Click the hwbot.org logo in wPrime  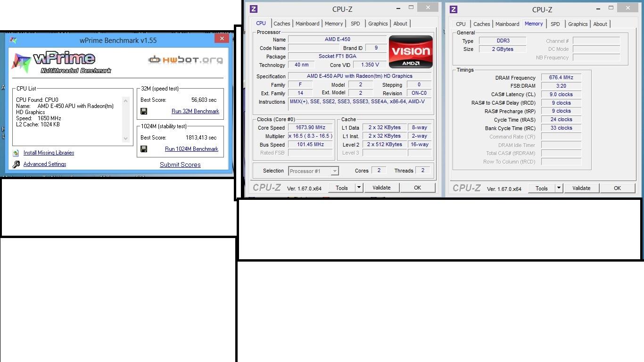[185, 59]
